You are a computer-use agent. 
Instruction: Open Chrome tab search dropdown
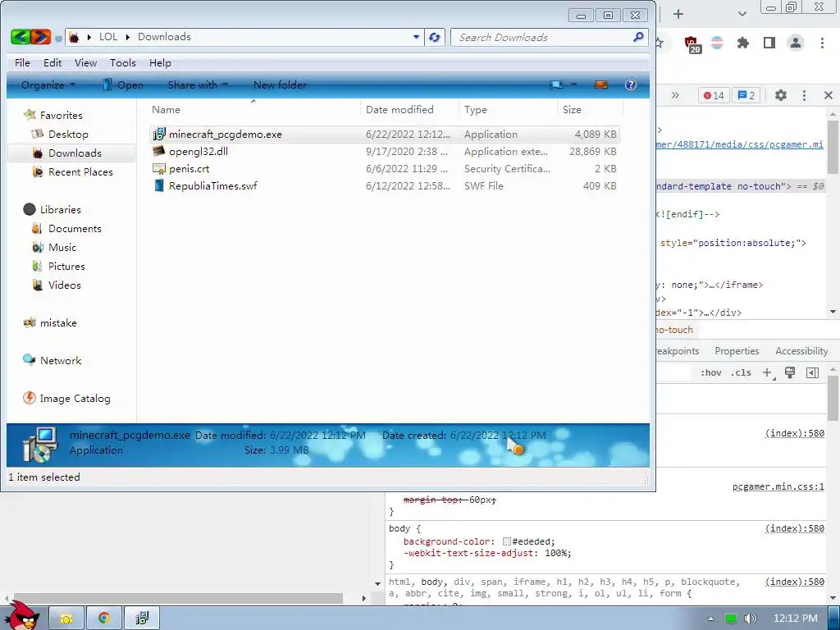click(742, 15)
